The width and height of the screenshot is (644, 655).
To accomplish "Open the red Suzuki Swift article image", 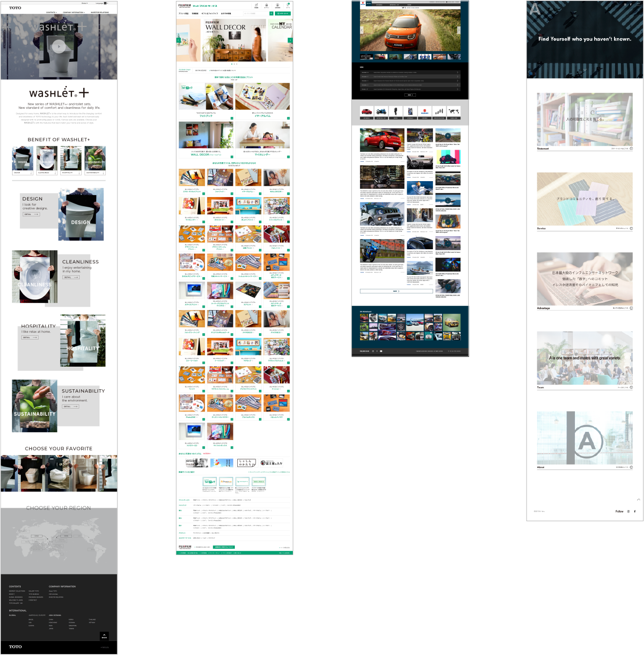I will (x=382, y=141).
